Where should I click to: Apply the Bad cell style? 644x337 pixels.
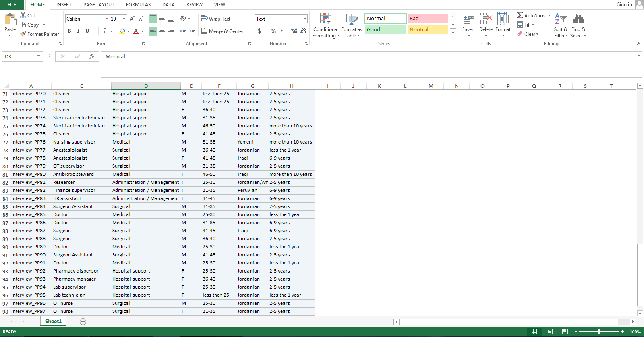[428, 19]
